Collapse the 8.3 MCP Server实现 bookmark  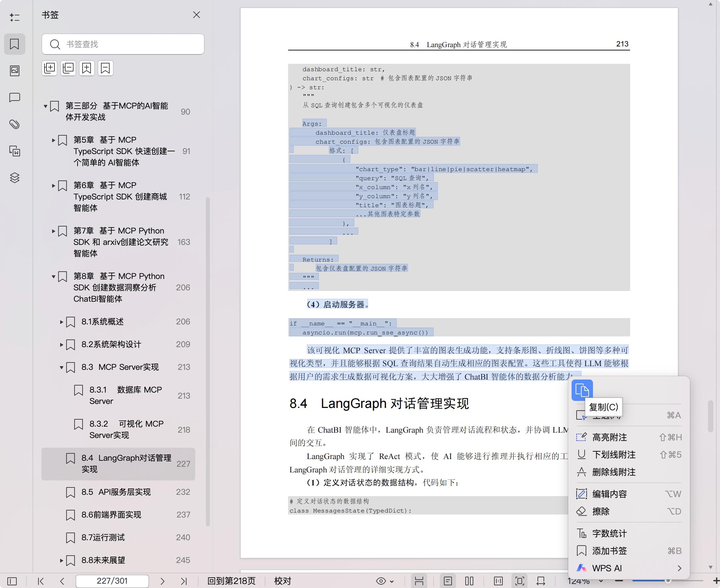pos(62,367)
